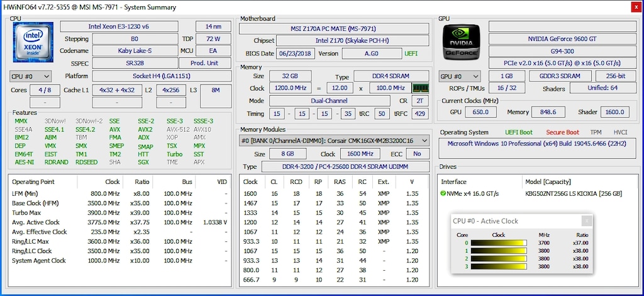Screen dimensions: 644x296
Task: Click the GPU clock 650.0 field
Action: [480, 112]
